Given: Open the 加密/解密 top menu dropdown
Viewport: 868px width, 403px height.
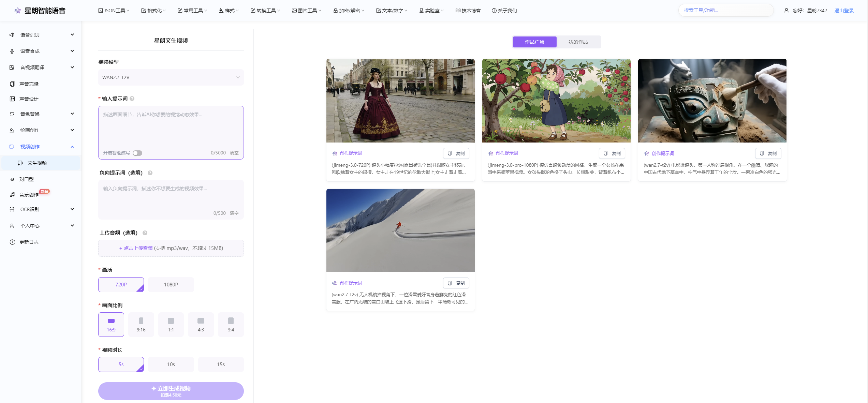Looking at the screenshot, I should pos(349,11).
